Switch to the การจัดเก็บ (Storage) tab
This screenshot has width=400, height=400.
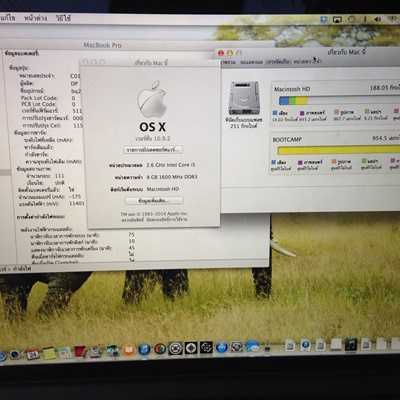[278, 62]
